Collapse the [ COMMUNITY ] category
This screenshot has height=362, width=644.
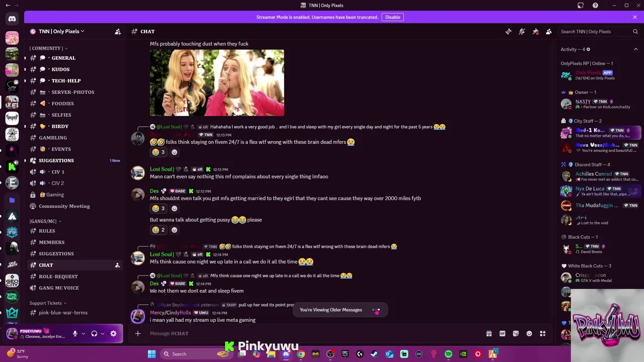click(x=48, y=48)
